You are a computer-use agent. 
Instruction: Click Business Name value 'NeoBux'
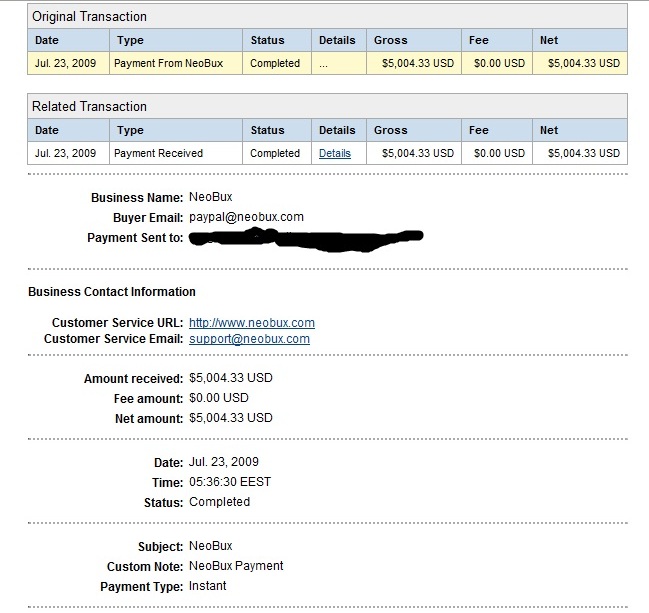211,197
